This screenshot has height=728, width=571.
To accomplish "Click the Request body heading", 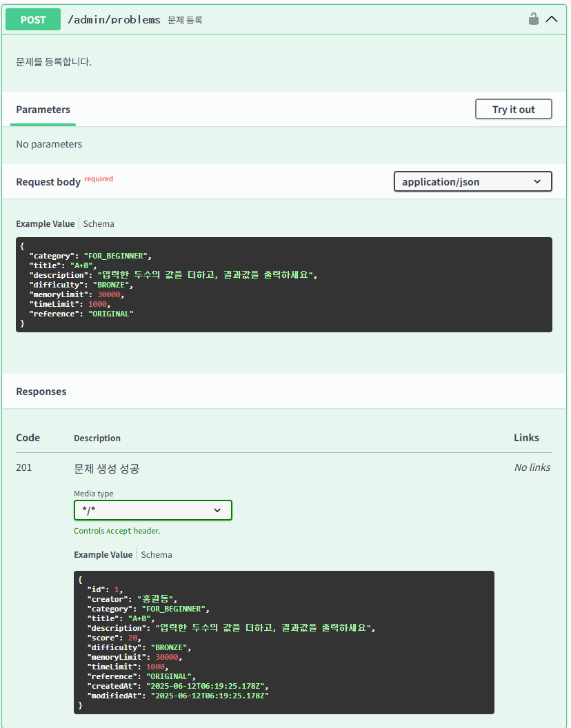I will [48, 182].
